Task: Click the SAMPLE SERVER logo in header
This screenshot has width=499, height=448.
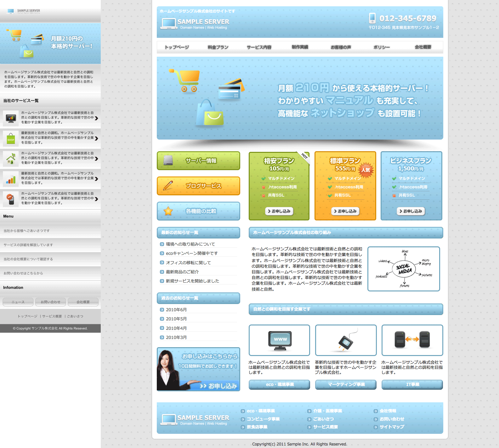Action: 195,24
